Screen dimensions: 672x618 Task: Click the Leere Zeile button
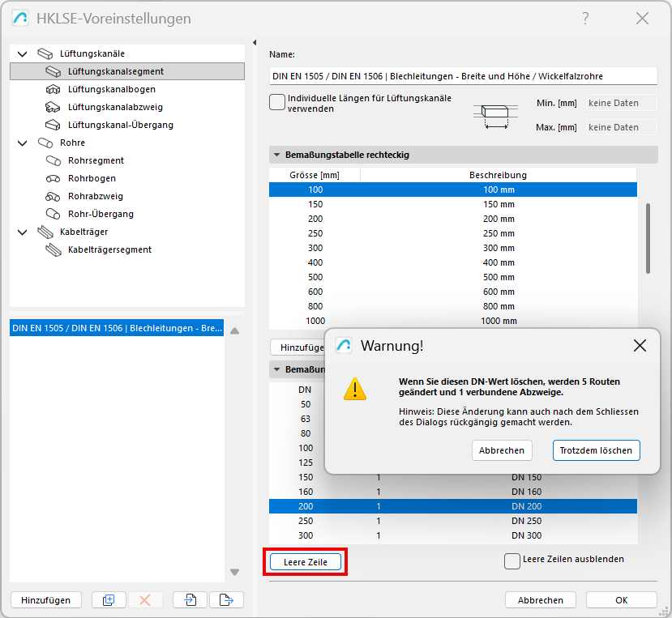[x=306, y=562]
